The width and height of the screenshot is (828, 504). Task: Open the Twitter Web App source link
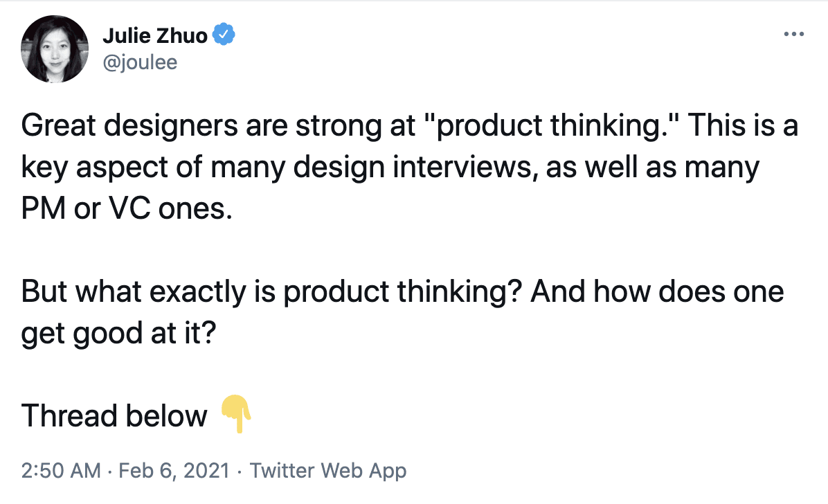click(x=328, y=470)
